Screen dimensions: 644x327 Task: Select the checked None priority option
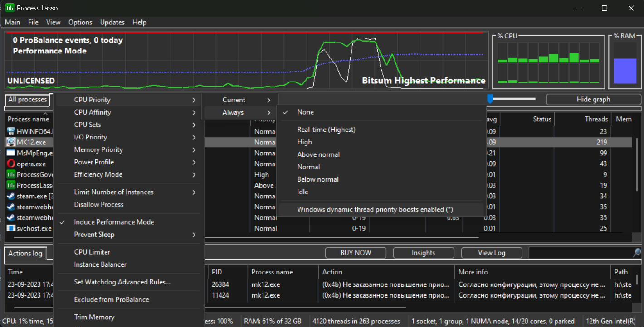381,112
